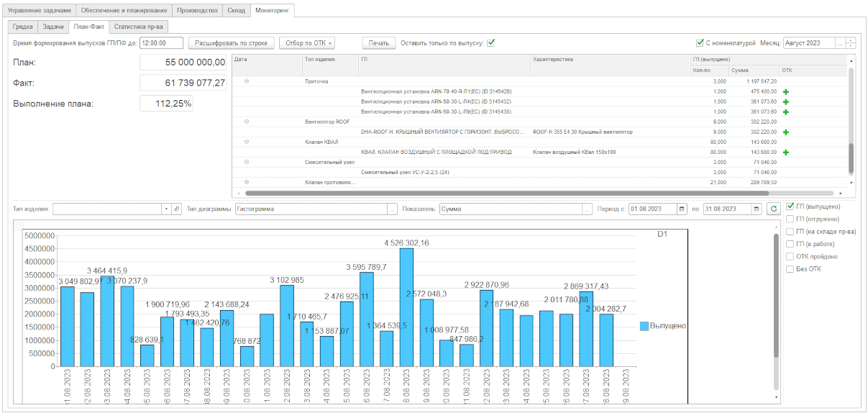The width and height of the screenshot is (868, 413).
Task: Click green plus in DHA-ROOF ventilator row
Action: pos(786,132)
